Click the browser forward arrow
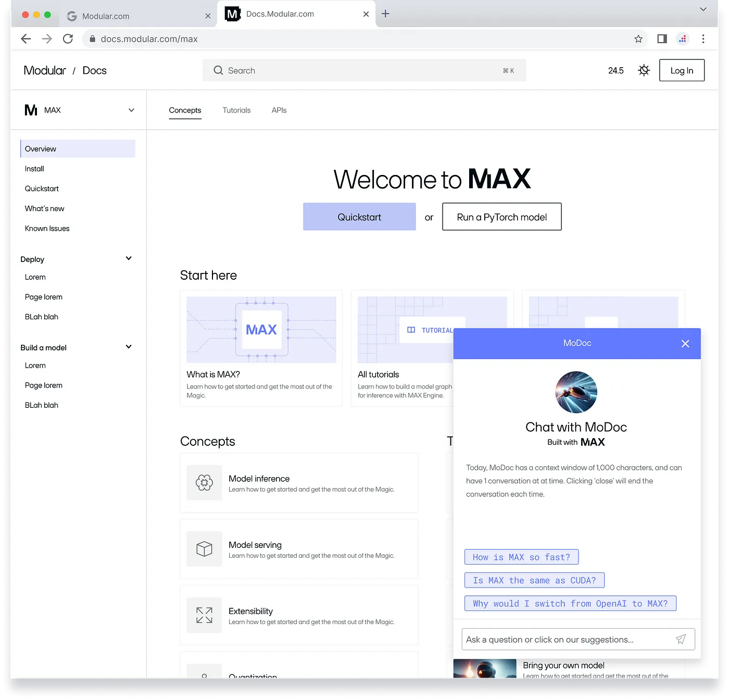This screenshot has width=729, height=700. [47, 39]
